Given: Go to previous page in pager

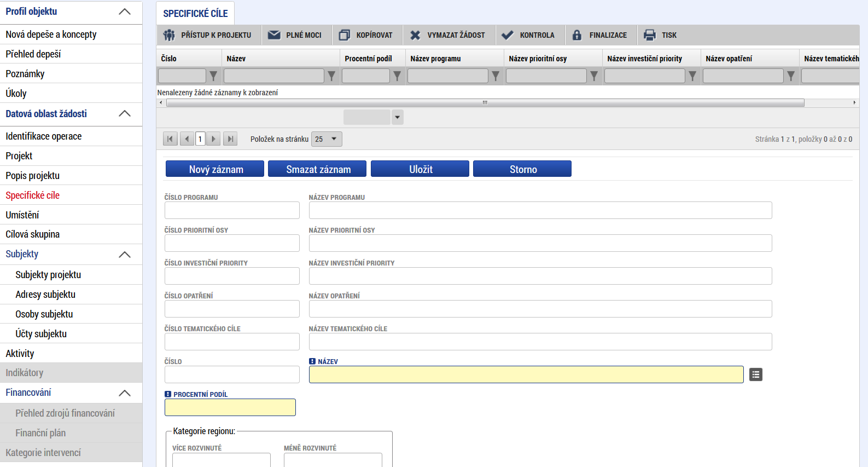Looking at the screenshot, I should point(187,139).
